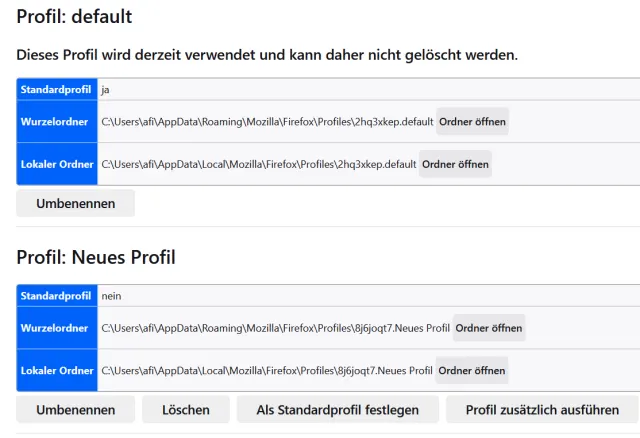Select the Roaming path ending in 2hq3xkep.default
Screen dimensions: 640x438
(x=267, y=122)
